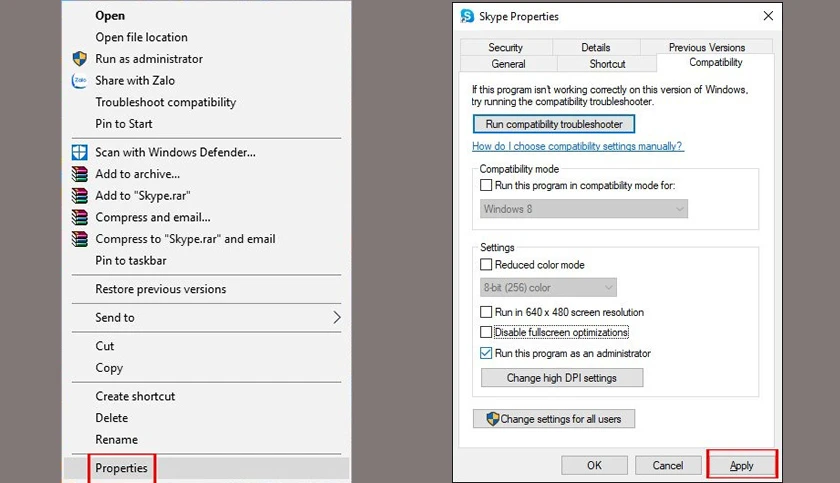Open the Send to menu entry
This screenshot has width=840, height=483.
206,318
